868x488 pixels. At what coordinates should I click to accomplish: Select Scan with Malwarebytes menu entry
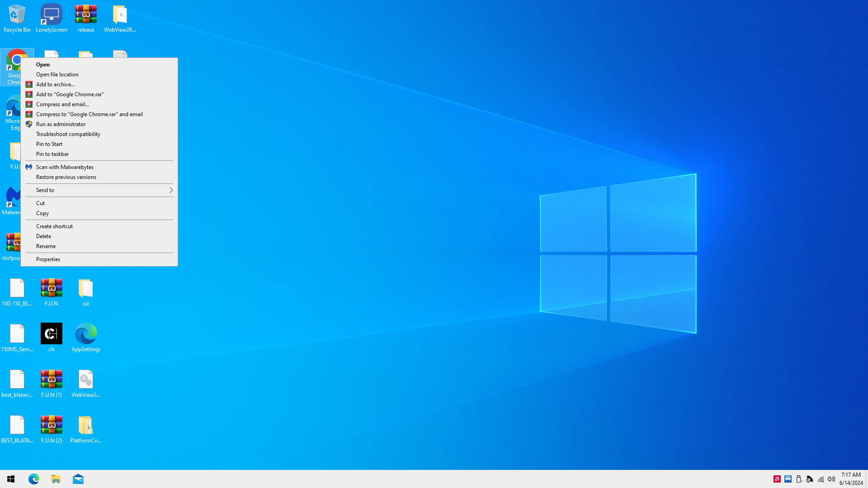click(x=65, y=167)
